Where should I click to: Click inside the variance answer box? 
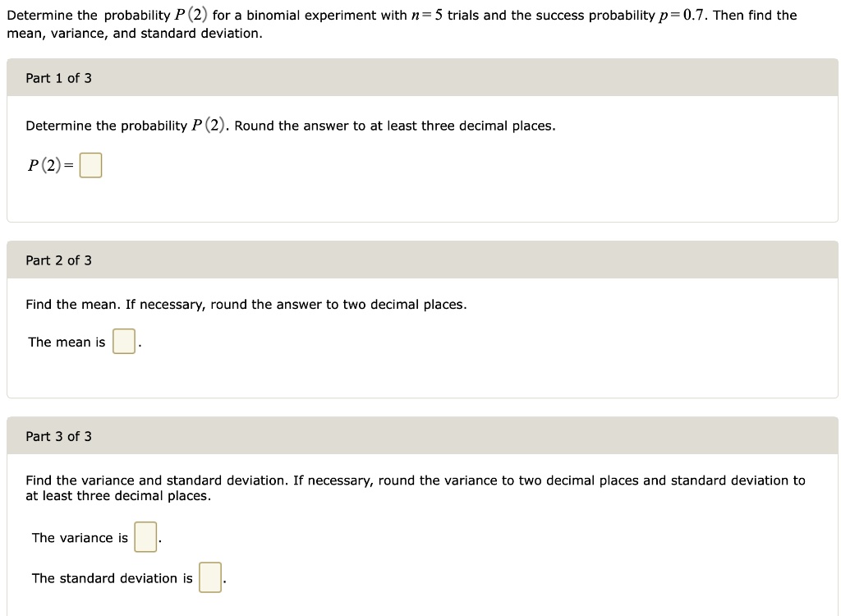145,536
